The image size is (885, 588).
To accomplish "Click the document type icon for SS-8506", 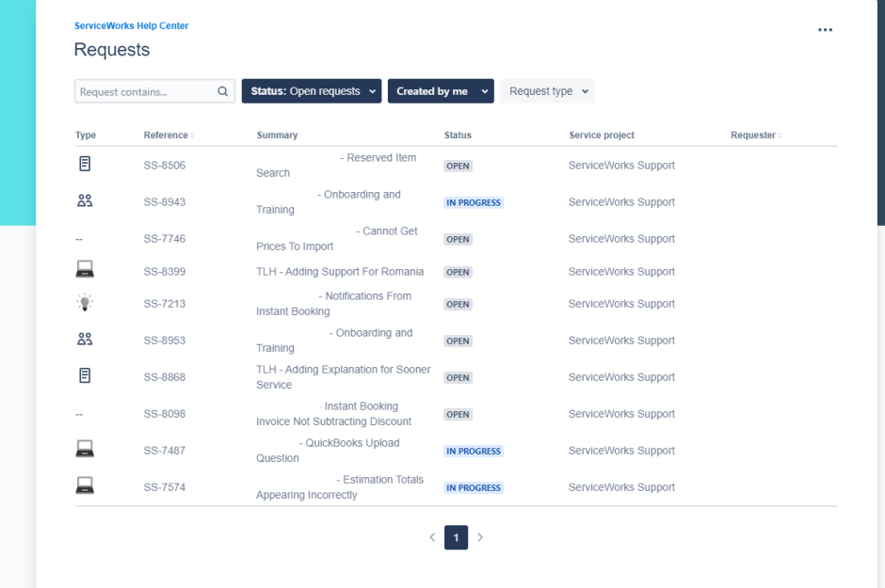I will (85, 164).
